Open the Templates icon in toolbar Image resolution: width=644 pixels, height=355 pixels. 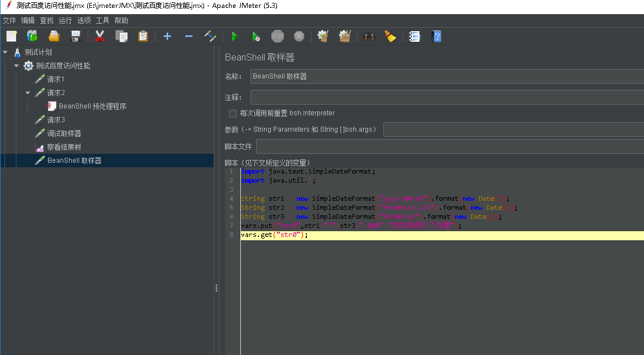click(x=32, y=37)
